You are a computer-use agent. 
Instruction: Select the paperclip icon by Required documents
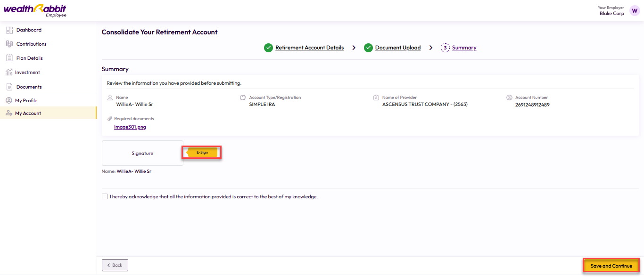click(110, 119)
